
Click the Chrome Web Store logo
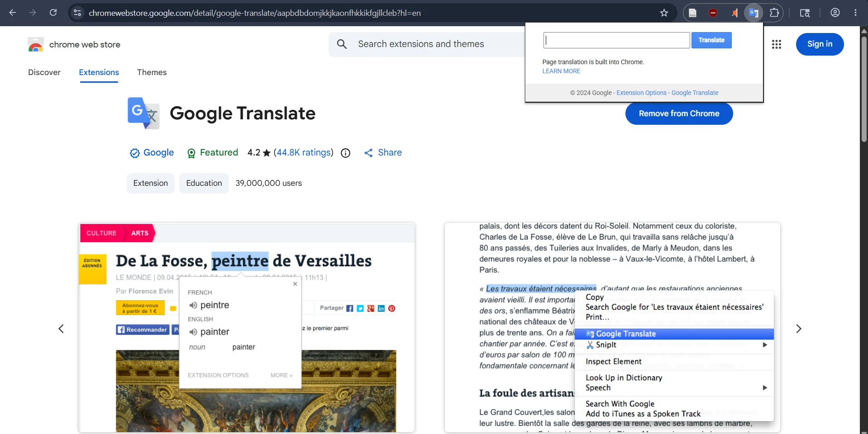coord(36,45)
